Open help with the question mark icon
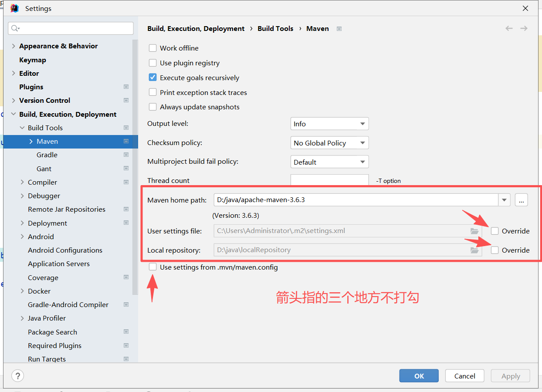 [17, 376]
